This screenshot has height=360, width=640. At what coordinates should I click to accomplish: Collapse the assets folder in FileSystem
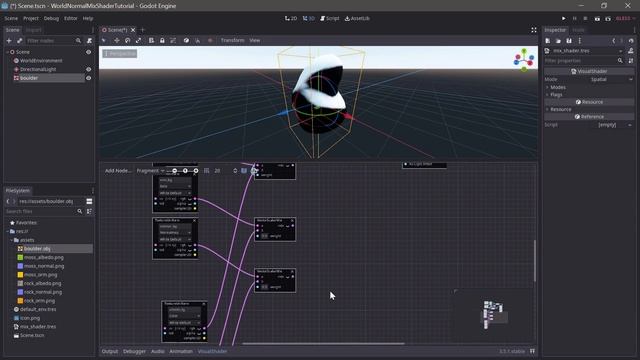coord(11,240)
